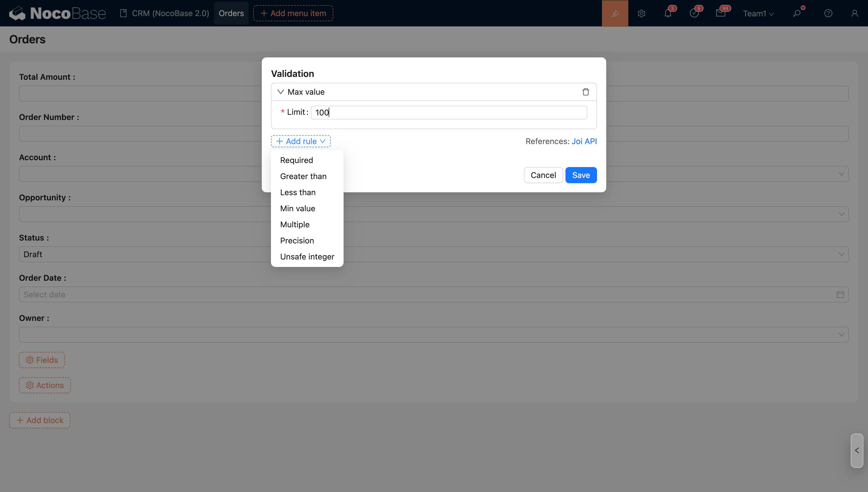This screenshot has width=868, height=492.
Task: Delete the Max value rule with trash icon
Action: click(x=586, y=92)
